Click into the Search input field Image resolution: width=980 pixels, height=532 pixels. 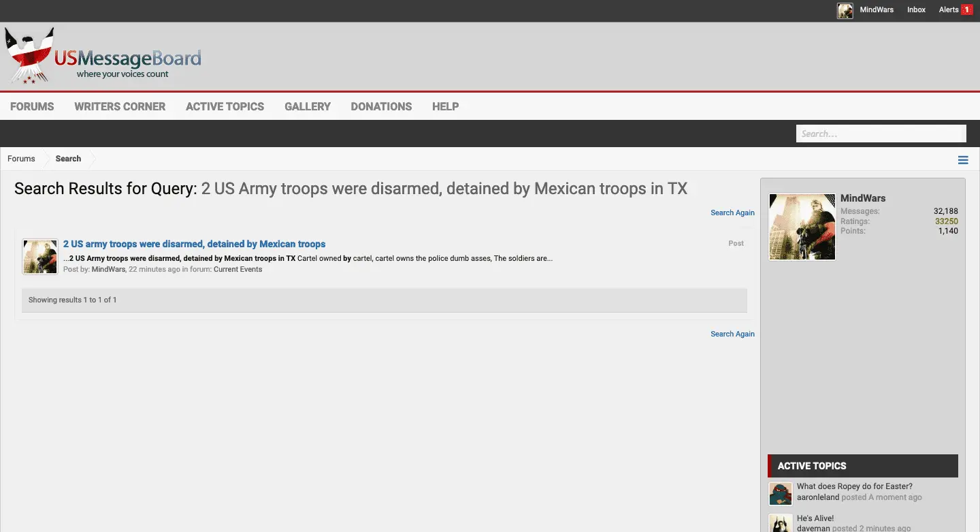881,134
